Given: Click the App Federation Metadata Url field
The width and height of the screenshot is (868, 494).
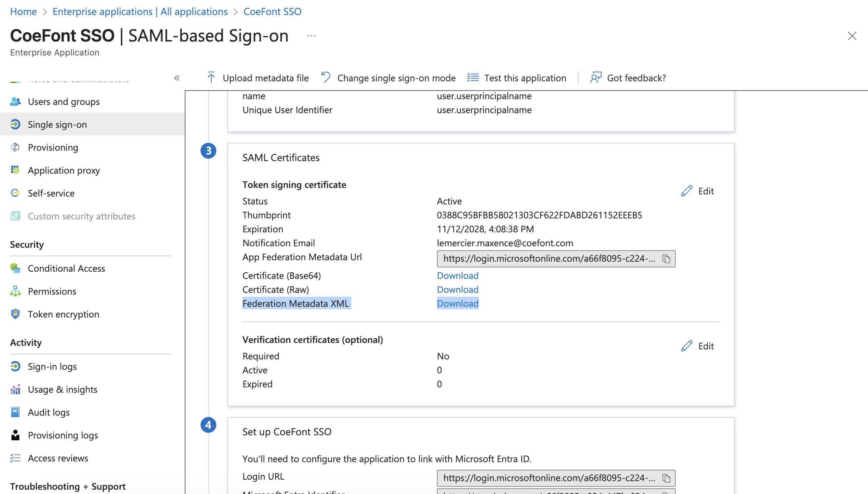Looking at the screenshot, I should coord(556,259).
